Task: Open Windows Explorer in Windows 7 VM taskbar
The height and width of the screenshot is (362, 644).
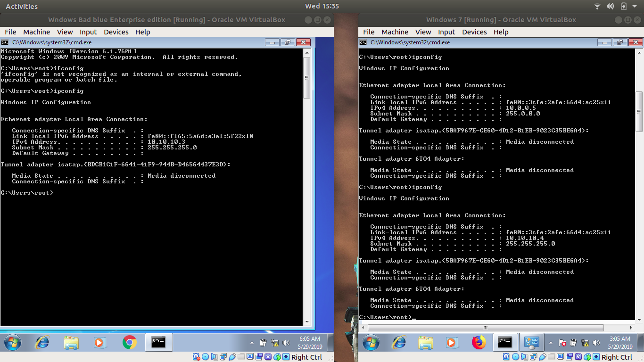Action: point(426,342)
